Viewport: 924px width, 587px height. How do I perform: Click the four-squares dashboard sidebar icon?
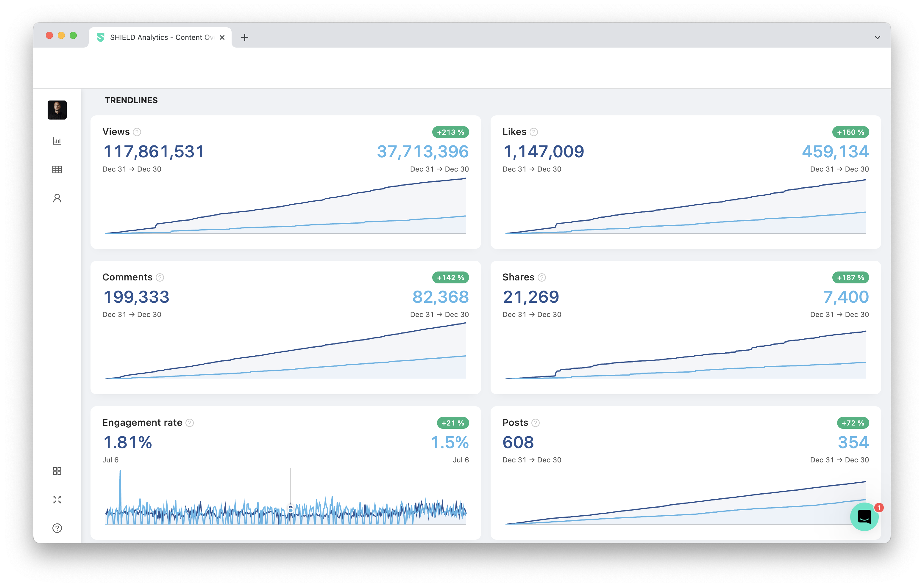pyautogui.click(x=57, y=471)
